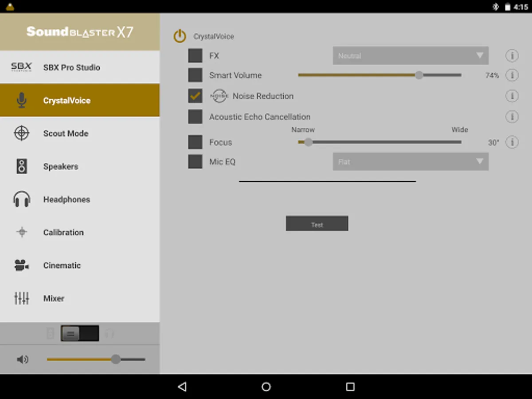Click the CrystalVoice heading text
532x399 pixels.
tap(214, 36)
